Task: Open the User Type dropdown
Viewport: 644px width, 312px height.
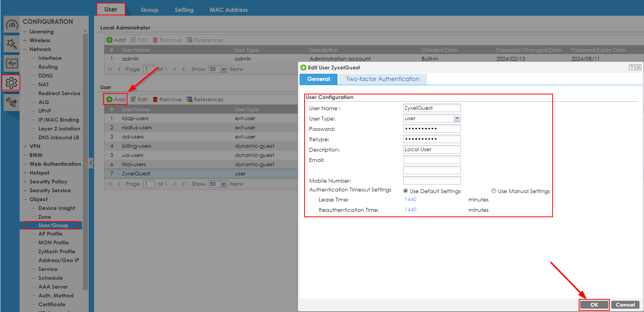Action: [x=457, y=119]
